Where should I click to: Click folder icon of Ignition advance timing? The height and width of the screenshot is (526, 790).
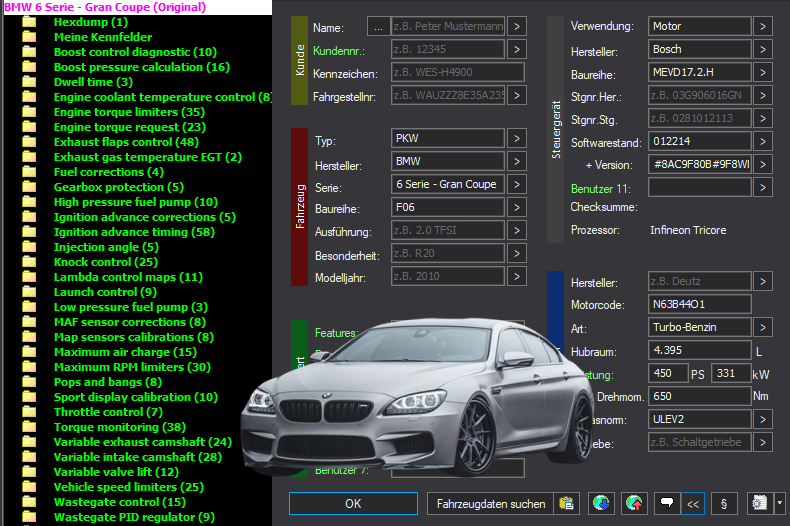[29, 232]
